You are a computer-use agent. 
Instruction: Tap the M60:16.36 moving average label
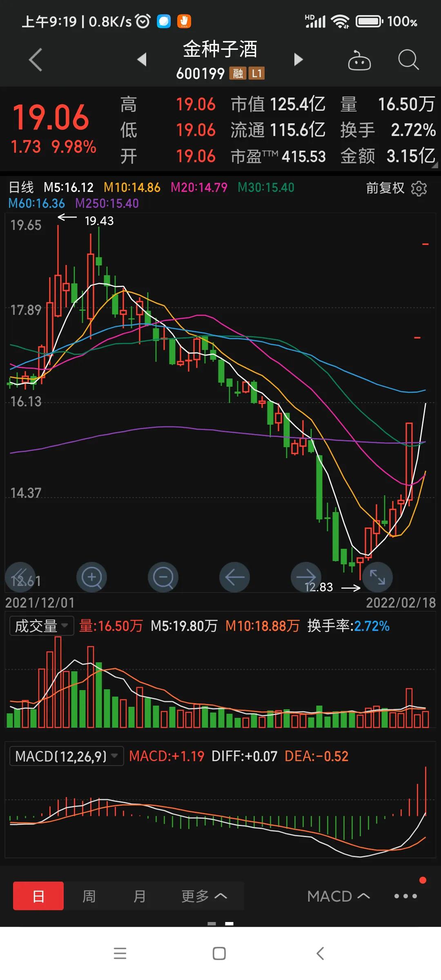point(37,203)
